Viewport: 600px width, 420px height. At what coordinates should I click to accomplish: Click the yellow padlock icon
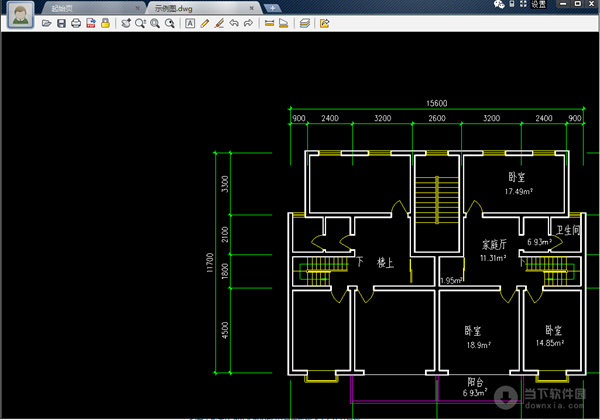[104, 23]
